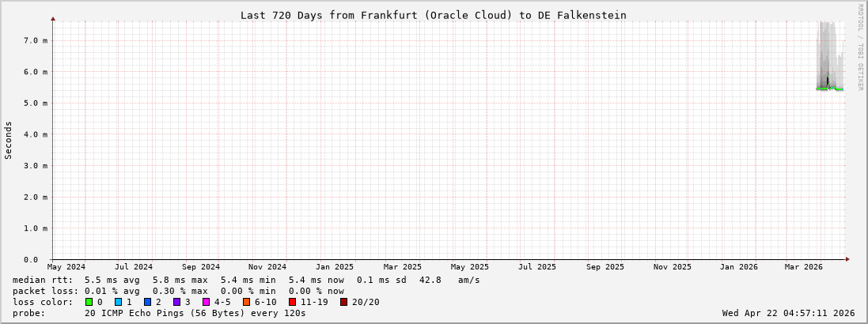Click the magenta 4-5 loss swatch
Viewport: 868px width, 324px height.
pos(207,302)
